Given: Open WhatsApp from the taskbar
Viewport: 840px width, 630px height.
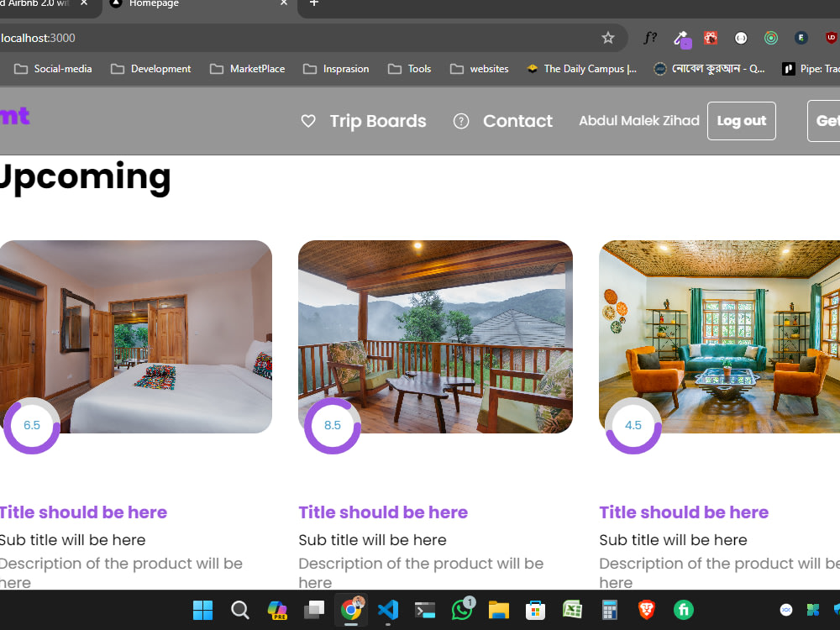Looking at the screenshot, I should click(x=462, y=610).
